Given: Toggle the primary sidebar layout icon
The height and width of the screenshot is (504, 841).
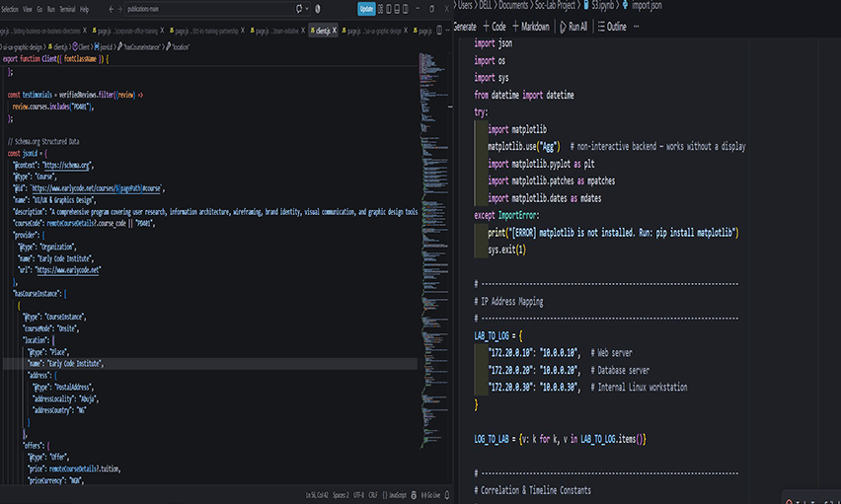Looking at the screenshot, I should tap(389, 9).
